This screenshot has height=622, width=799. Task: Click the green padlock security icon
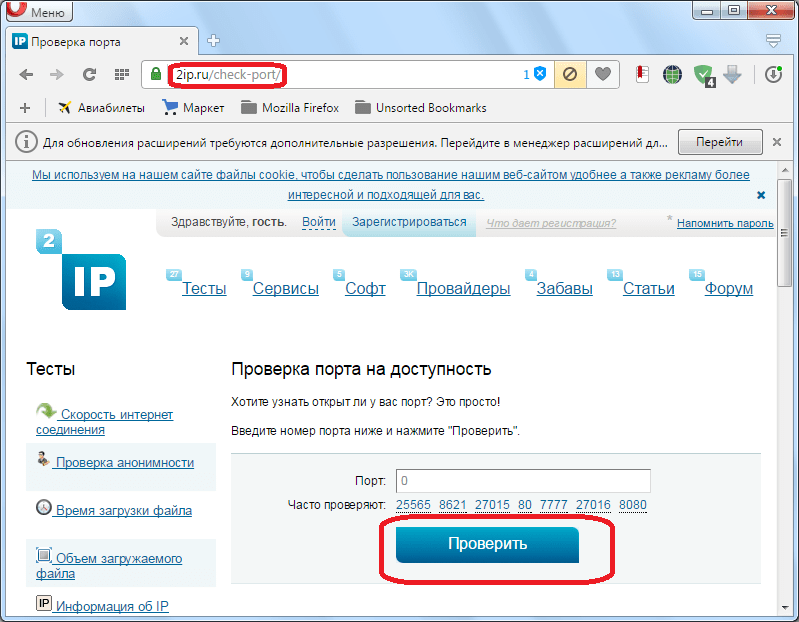coord(156,74)
